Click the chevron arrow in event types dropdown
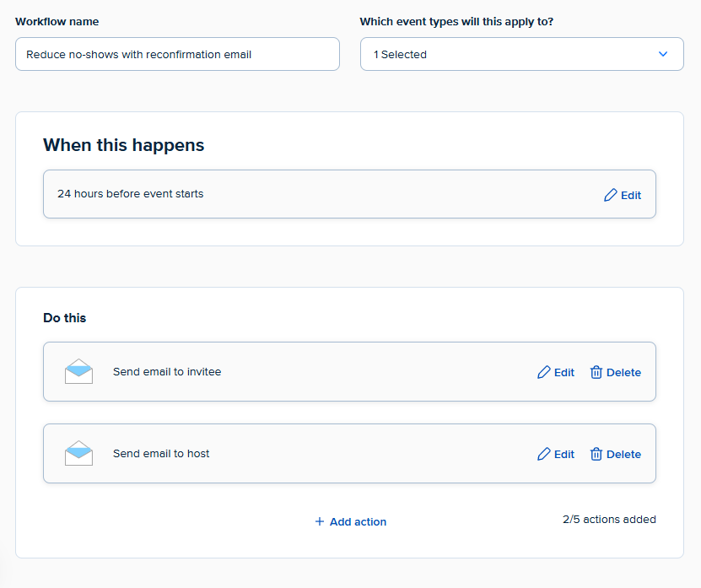 tap(663, 54)
